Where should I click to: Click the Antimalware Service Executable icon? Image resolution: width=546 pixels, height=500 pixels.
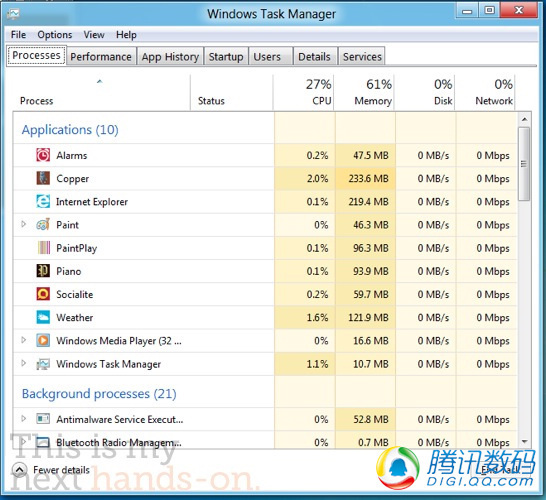tap(43, 419)
